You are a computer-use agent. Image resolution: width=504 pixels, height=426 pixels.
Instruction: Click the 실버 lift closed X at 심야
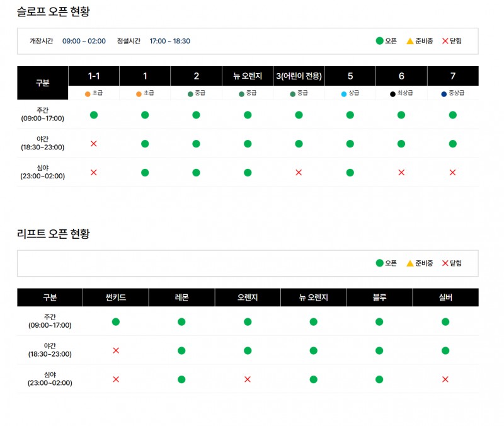[x=445, y=379]
